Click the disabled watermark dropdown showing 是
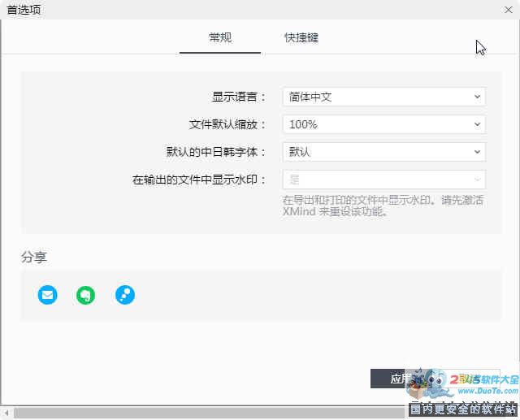520x420 pixels. pyautogui.click(x=383, y=180)
